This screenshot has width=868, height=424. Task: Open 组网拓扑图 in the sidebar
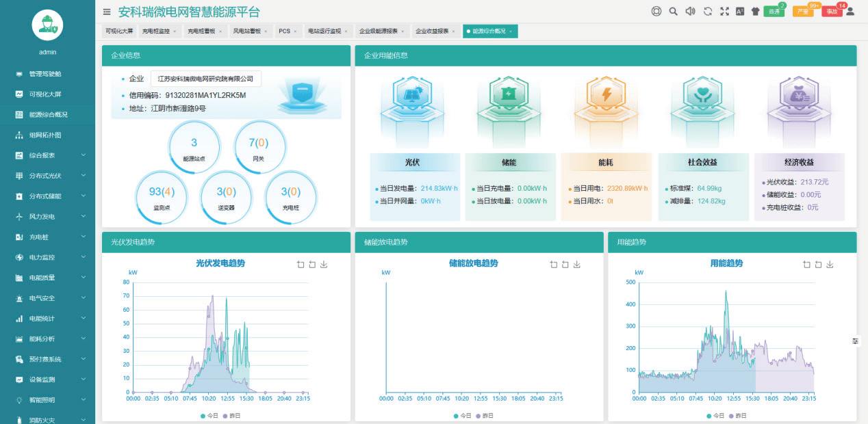point(47,135)
